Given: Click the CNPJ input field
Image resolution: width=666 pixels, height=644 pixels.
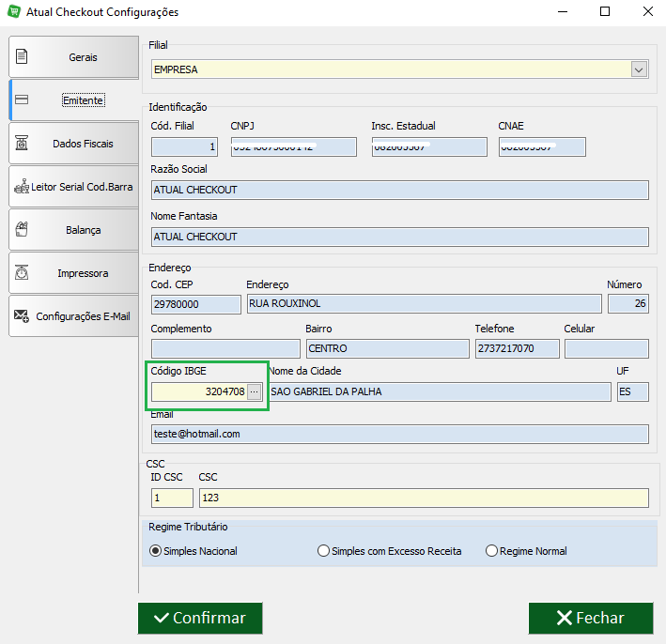Looking at the screenshot, I should [293, 146].
